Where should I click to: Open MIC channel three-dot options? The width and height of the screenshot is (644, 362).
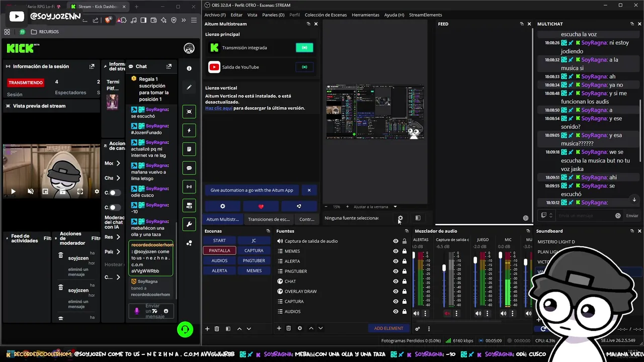tap(512, 313)
